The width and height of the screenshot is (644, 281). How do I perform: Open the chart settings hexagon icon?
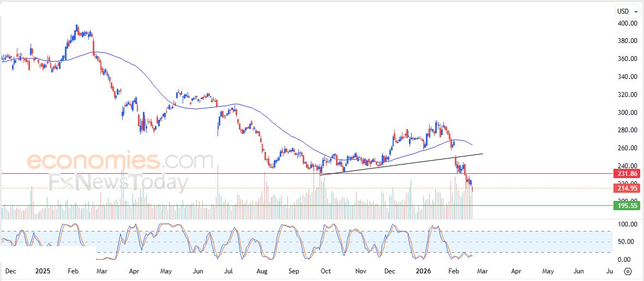[628, 271]
